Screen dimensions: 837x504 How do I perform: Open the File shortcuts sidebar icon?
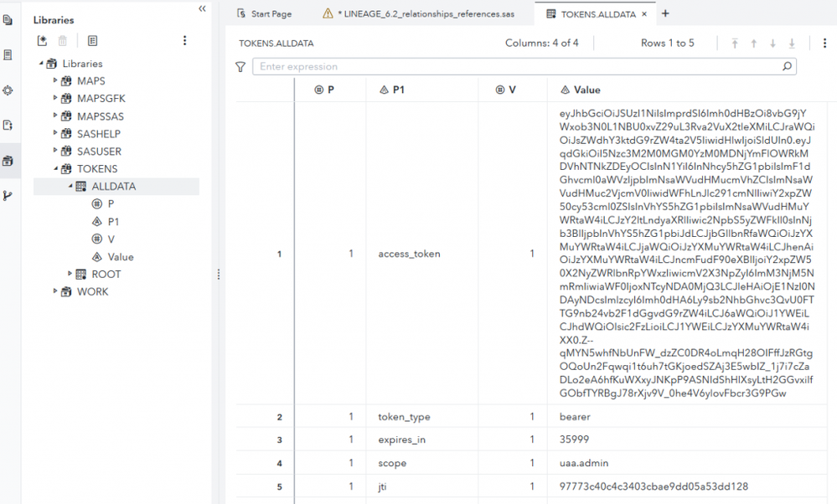[x=8, y=126]
